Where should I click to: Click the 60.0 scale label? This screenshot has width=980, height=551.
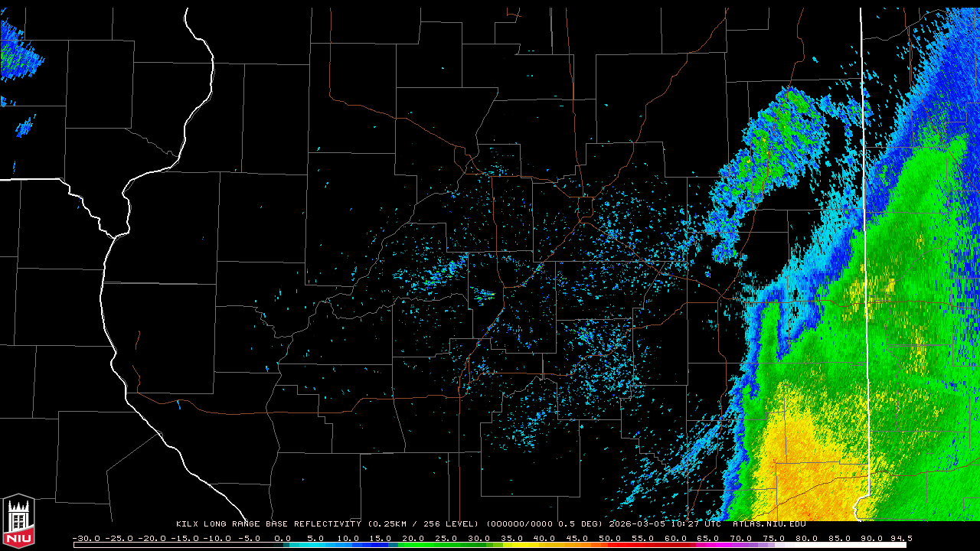[676, 539]
